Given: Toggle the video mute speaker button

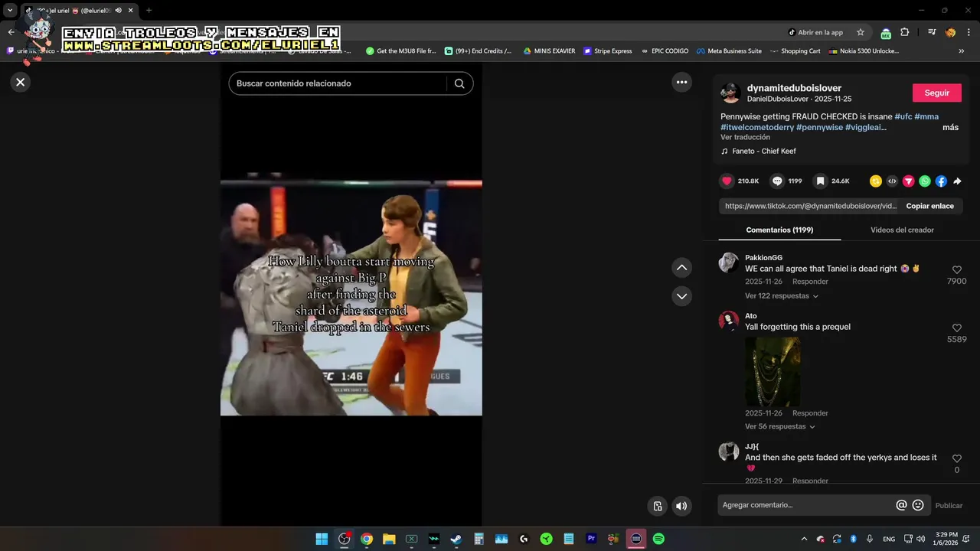Looking at the screenshot, I should (x=681, y=506).
